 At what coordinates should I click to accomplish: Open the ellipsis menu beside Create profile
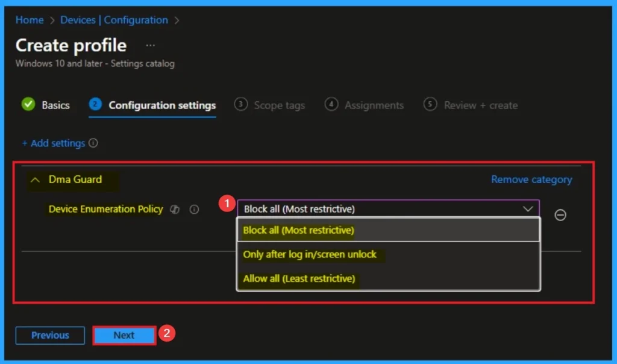(151, 46)
